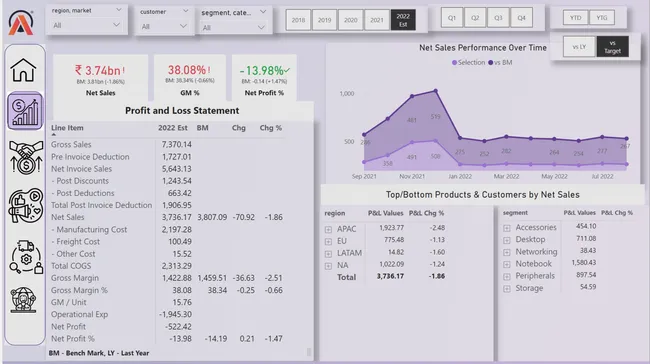
Task: Sort by Line Item column header
Action: point(67,128)
